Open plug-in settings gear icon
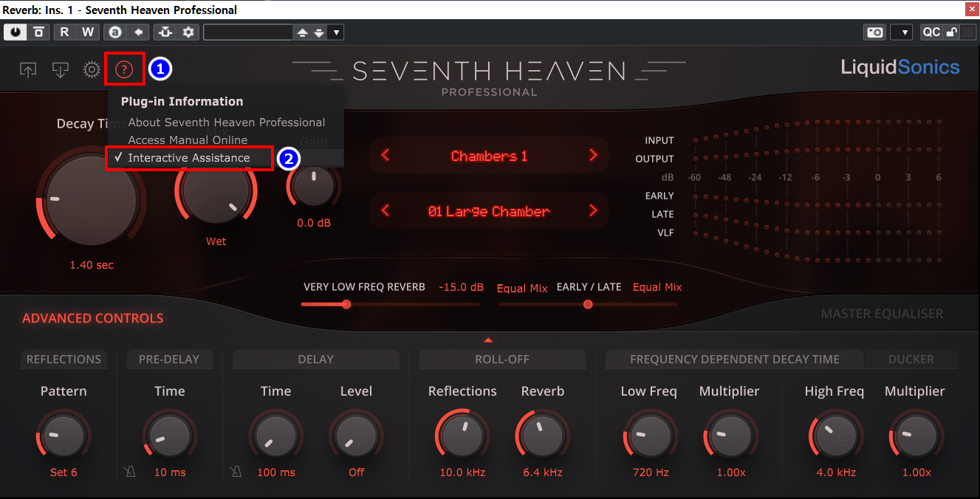 (92, 70)
